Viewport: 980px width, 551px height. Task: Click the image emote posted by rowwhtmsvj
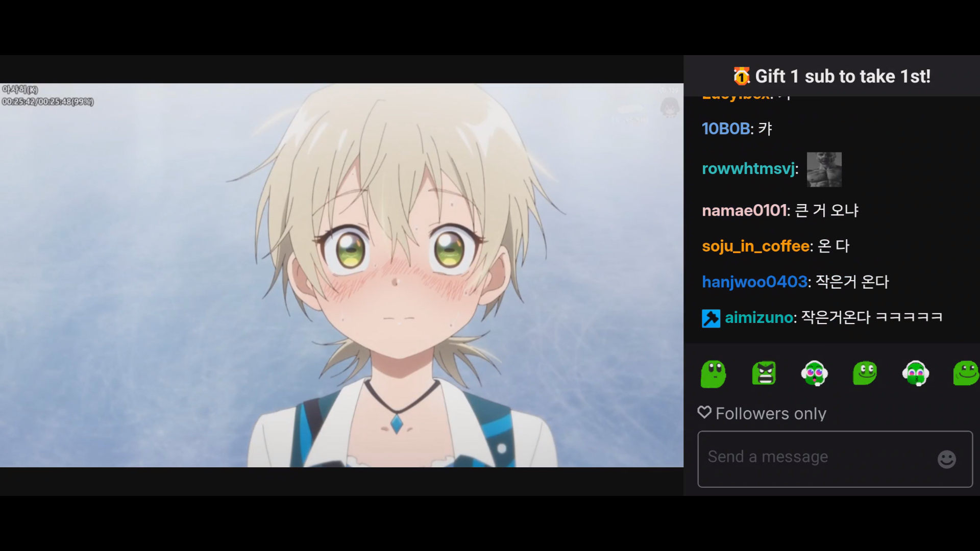pos(824,169)
